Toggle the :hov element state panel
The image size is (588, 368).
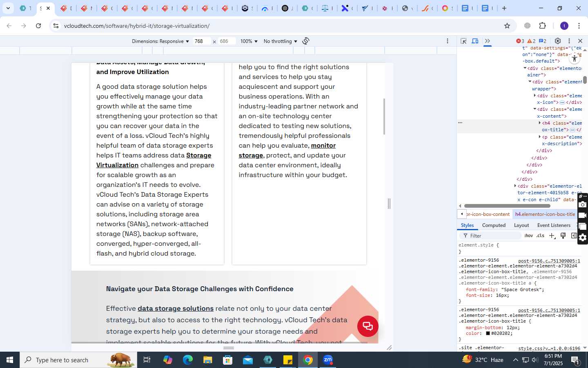click(x=528, y=236)
